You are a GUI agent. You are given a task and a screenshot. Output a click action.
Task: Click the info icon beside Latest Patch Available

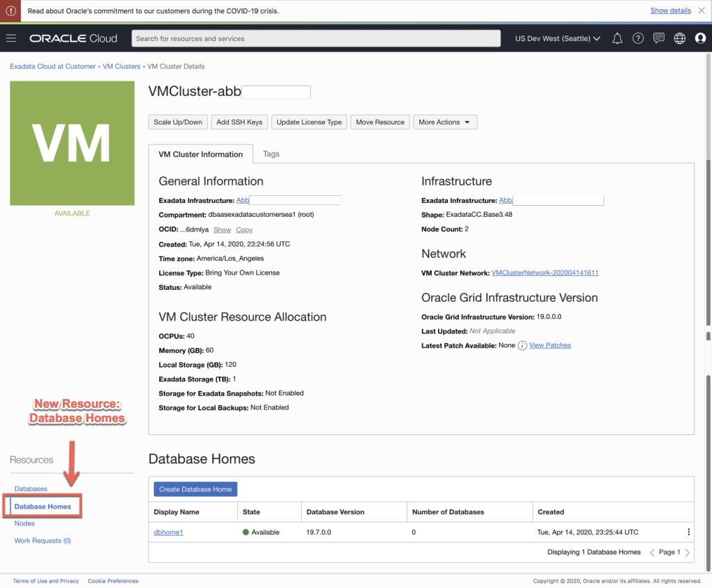tap(521, 345)
